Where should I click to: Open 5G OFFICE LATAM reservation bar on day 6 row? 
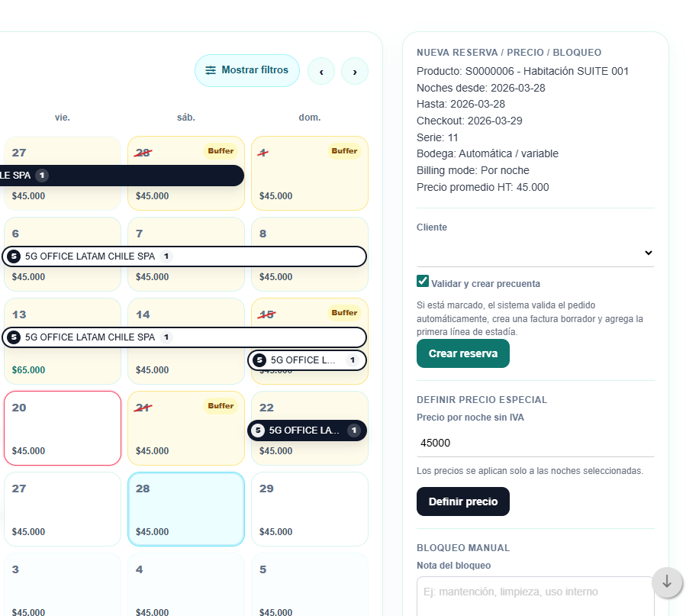(x=184, y=256)
